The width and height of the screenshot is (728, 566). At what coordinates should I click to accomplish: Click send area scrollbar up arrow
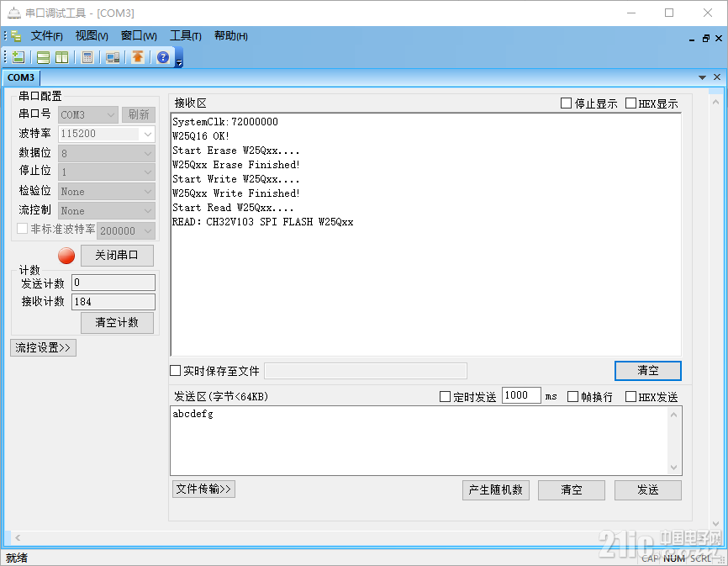tap(673, 415)
